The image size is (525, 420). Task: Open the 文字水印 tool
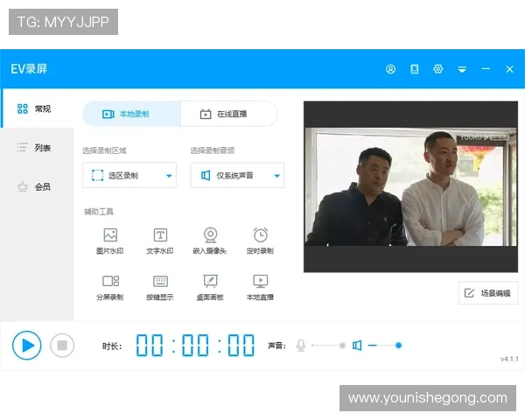(x=160, y=241)
